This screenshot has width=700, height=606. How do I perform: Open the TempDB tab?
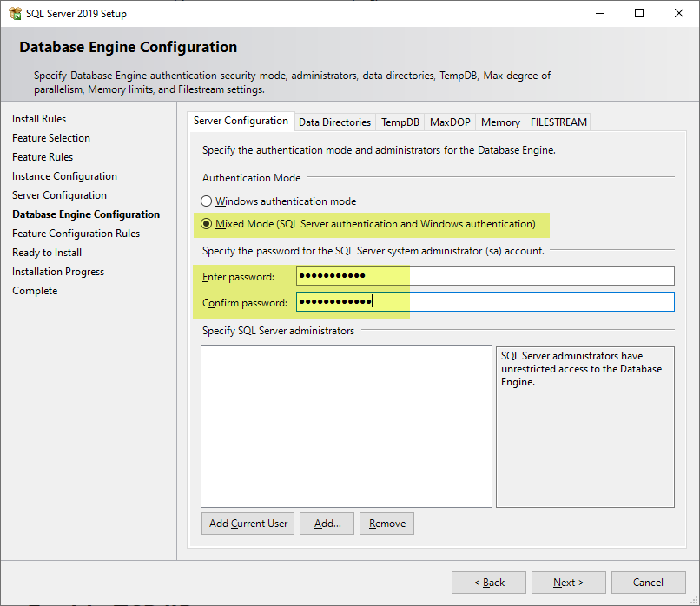400,122
